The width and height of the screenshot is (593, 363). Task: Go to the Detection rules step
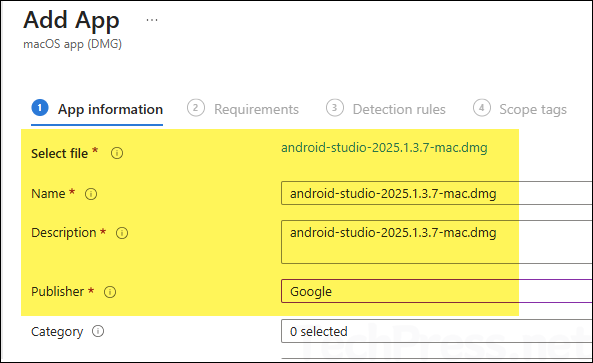pos(386,109)
